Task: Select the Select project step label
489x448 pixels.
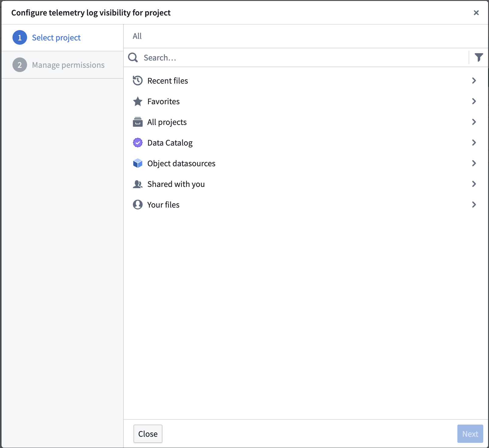Action: (56, 37)
